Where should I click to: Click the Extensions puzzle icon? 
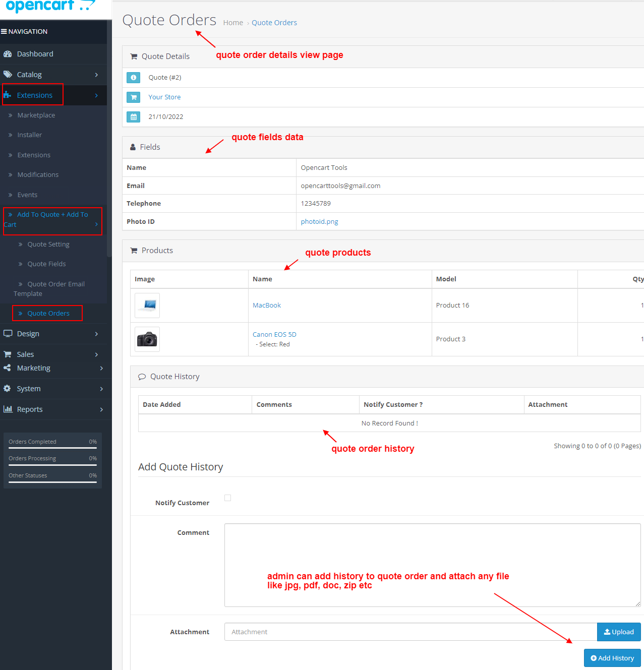click(8, 95)
